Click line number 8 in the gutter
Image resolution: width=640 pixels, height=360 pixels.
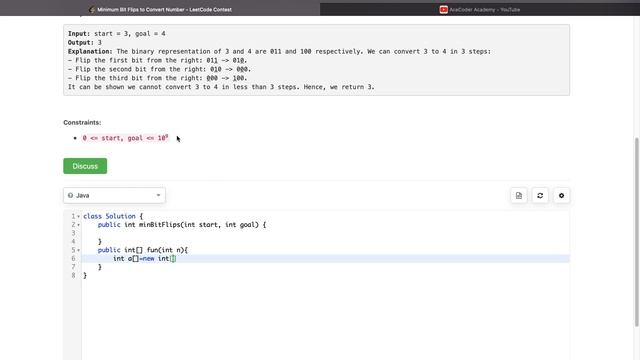(x=73, y=276)
